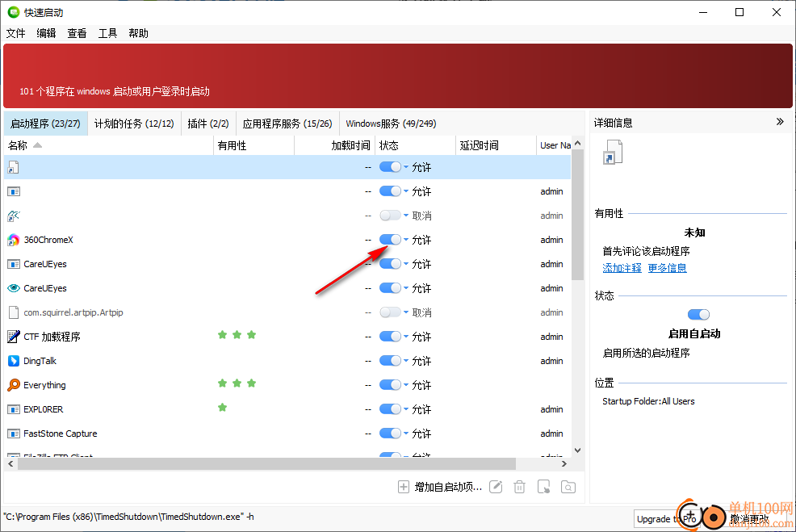Image resolution: width=796 pixels, height=532 pixels.
Task: Click the 增加自启动项... button
Action: (440, 488)
